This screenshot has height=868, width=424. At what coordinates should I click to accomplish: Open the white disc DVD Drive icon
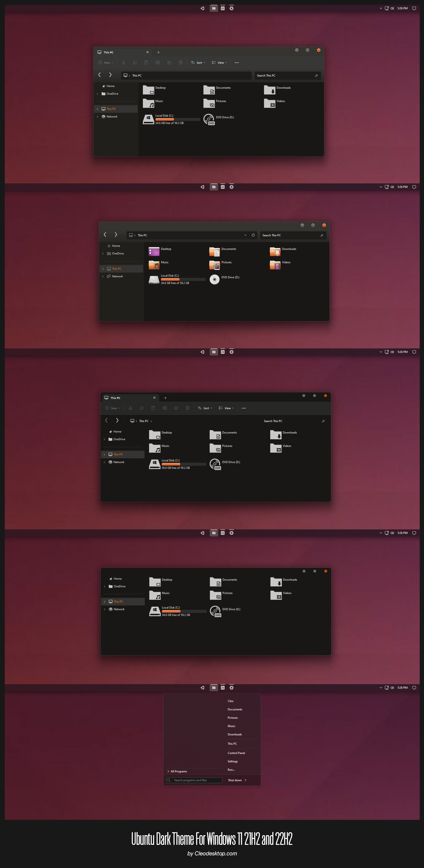[x=214, y=279]
